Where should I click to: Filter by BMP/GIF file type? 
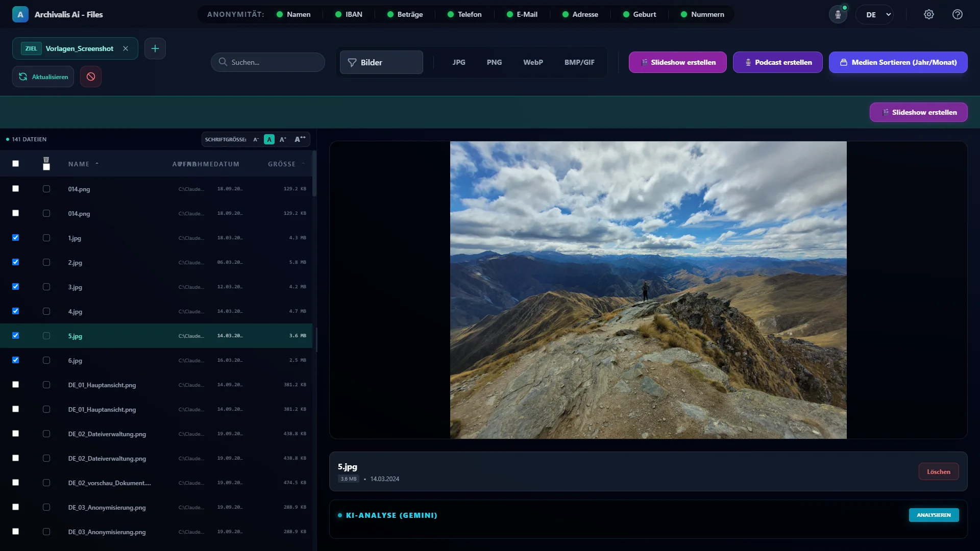(579, 62)
